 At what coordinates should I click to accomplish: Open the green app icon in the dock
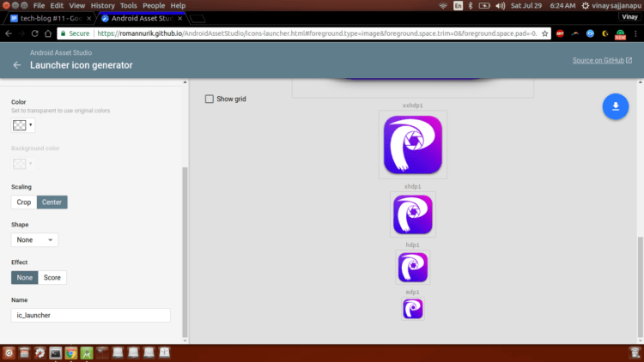(87, 353)
